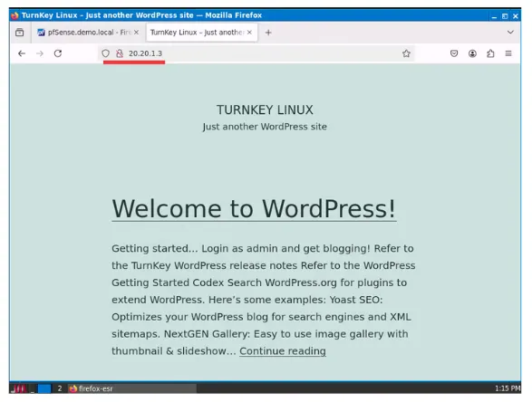This screenshot has width=532, height=402.
Task: Reload the current page
Action: (58, 53)
